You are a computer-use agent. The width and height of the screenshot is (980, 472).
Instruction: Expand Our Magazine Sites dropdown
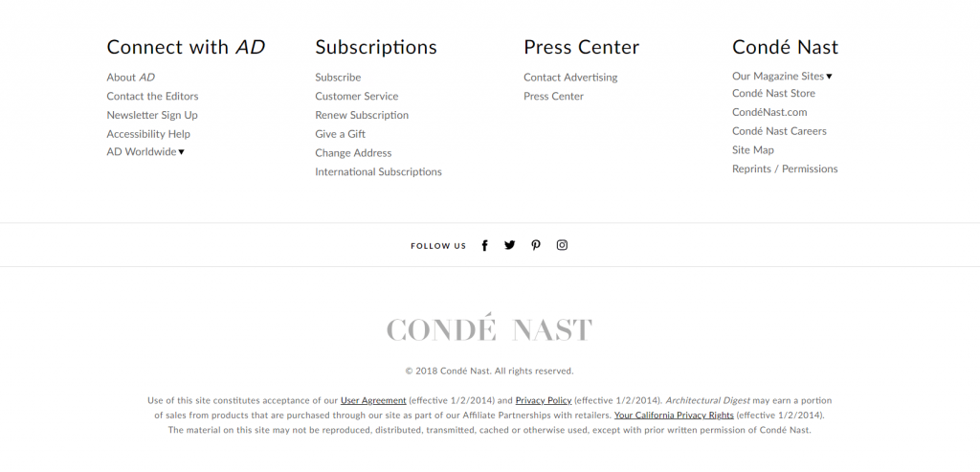point(782,77)
